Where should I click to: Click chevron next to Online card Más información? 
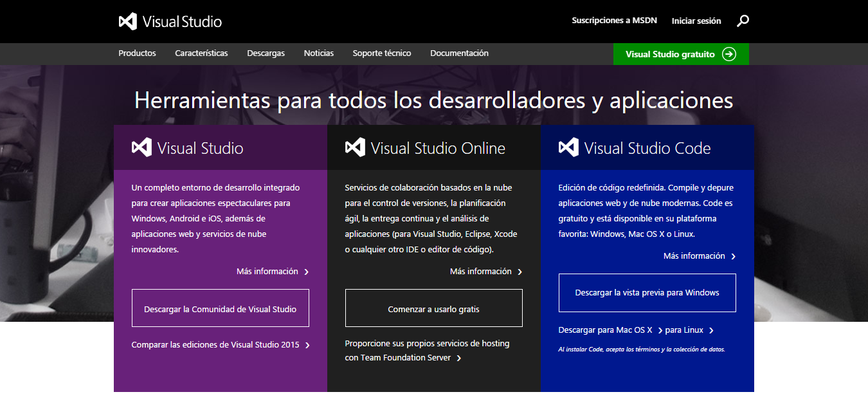[520, 272]
